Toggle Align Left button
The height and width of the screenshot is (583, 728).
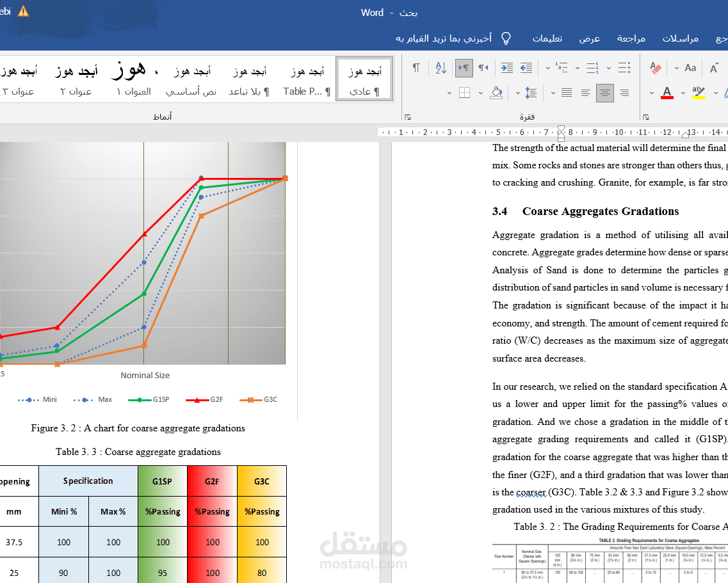(586, 93)
